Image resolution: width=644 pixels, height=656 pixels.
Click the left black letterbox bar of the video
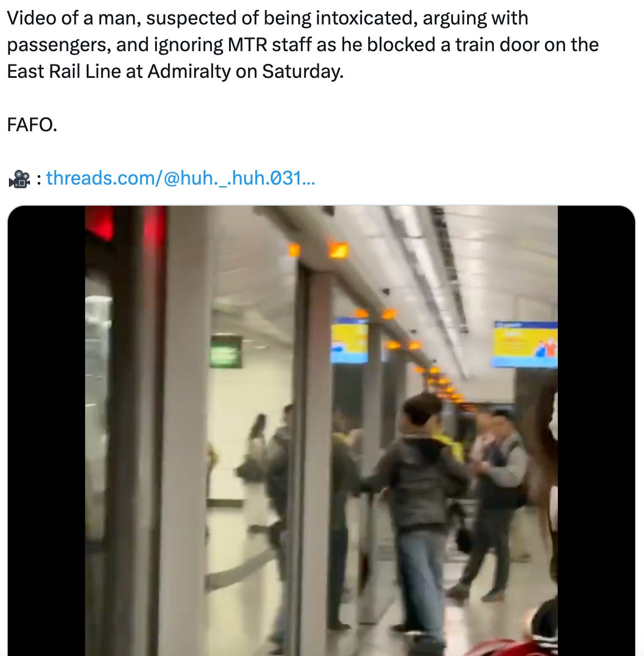[x=47, y=430]
